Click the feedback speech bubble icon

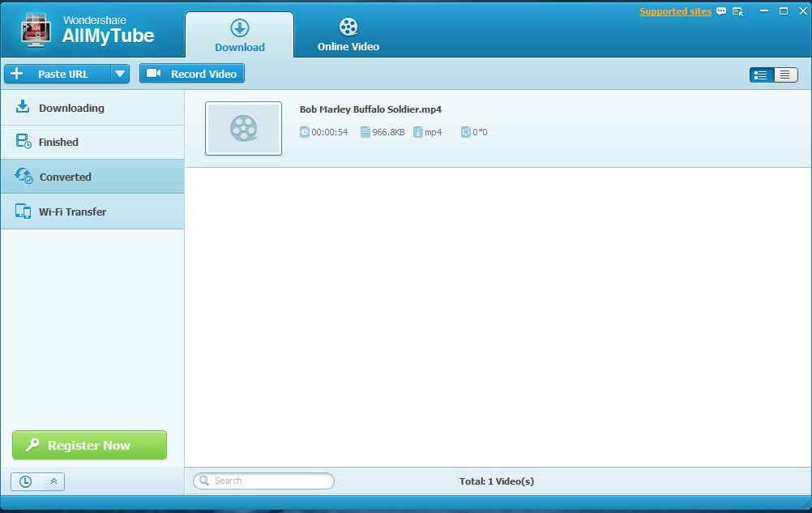pos(721,11)
